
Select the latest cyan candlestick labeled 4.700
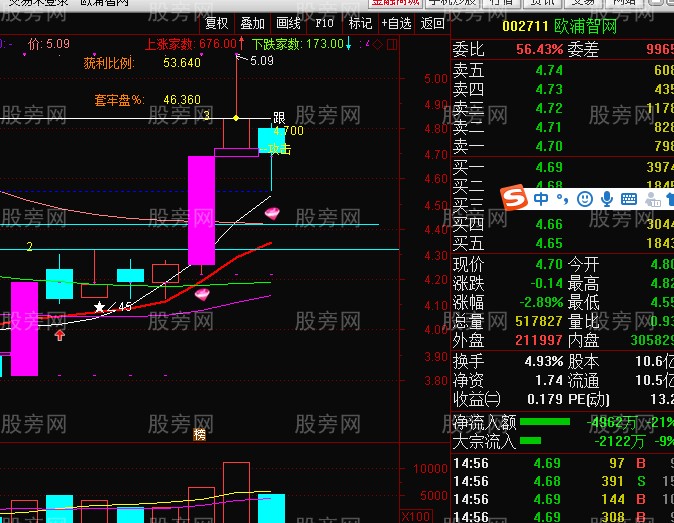pyautogui.click(x=271, y=140)
